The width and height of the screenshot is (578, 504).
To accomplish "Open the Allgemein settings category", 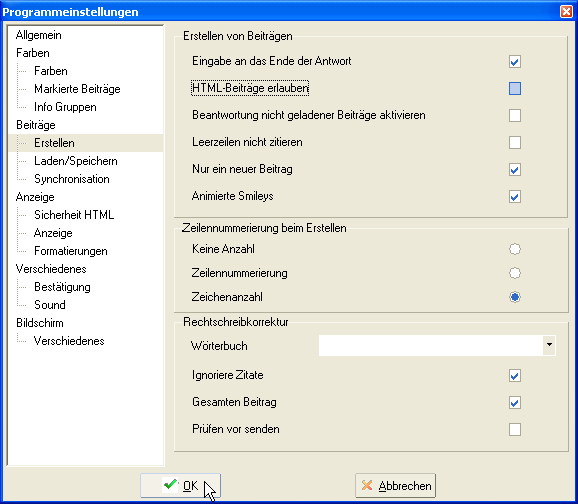I will click(38, 35).
